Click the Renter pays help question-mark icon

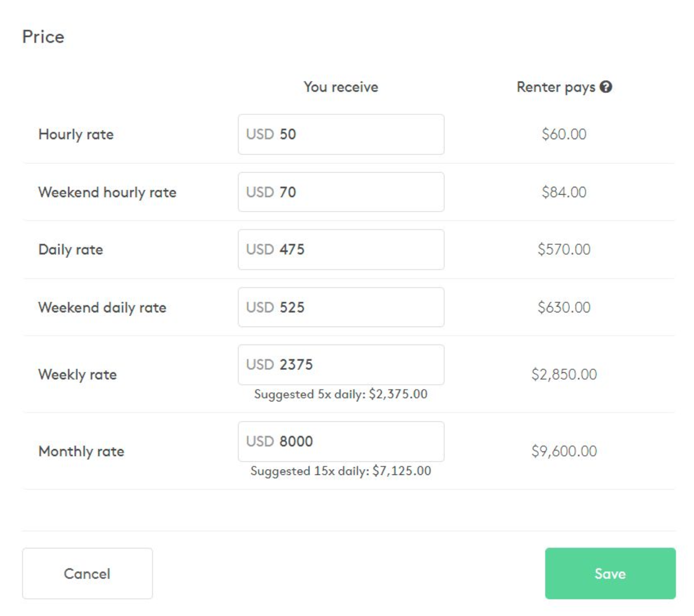click(x=606, y=87)
